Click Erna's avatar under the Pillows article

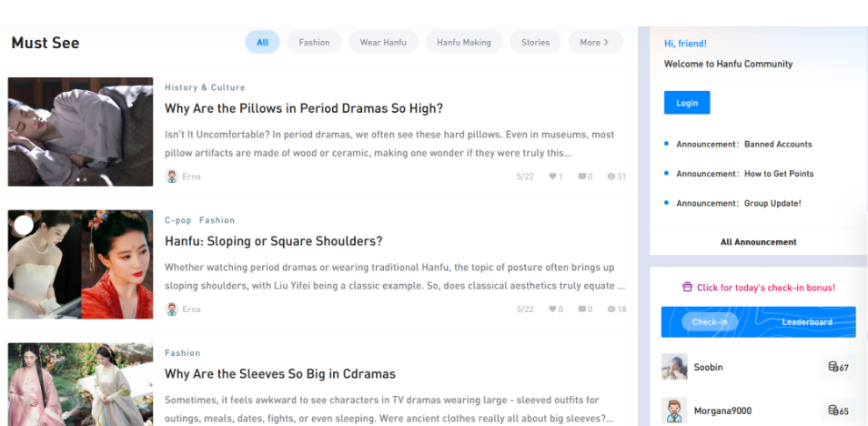[x=172, y=177]
